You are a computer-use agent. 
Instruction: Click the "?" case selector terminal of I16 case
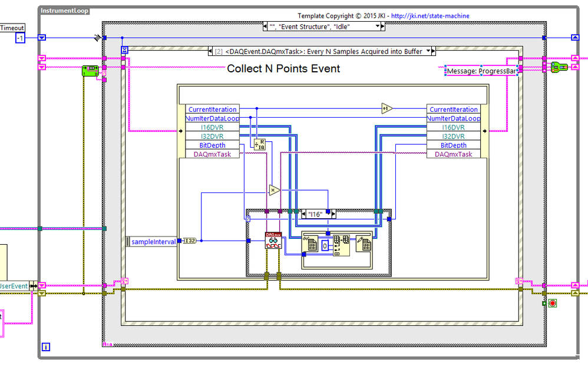tap(248, 219)
